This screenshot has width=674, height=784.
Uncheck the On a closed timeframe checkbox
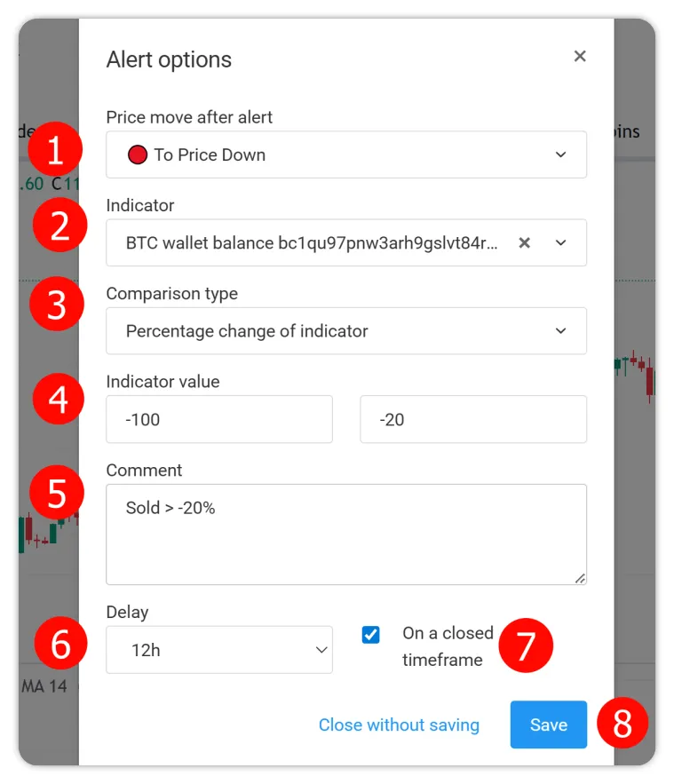coord(371,635)
